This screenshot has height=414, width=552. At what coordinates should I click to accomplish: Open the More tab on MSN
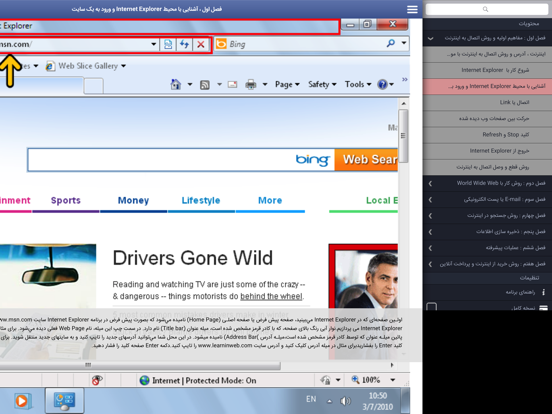tap(270, 200)
